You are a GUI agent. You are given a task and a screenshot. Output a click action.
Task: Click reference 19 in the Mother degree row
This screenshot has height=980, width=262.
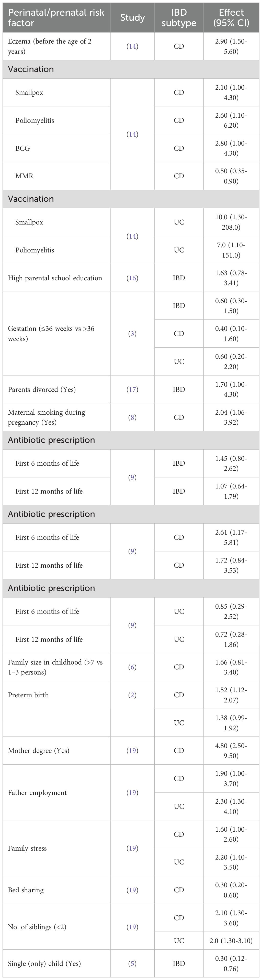[132, 751]
